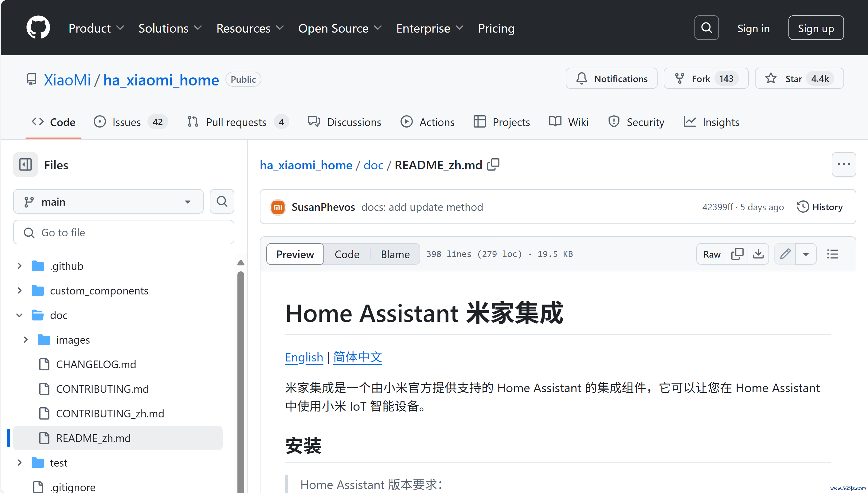Open the Pull requests tab
Image resolution: width=868 pixels, height=493 pixels.
pyautogui.click(x=237, y=122)
